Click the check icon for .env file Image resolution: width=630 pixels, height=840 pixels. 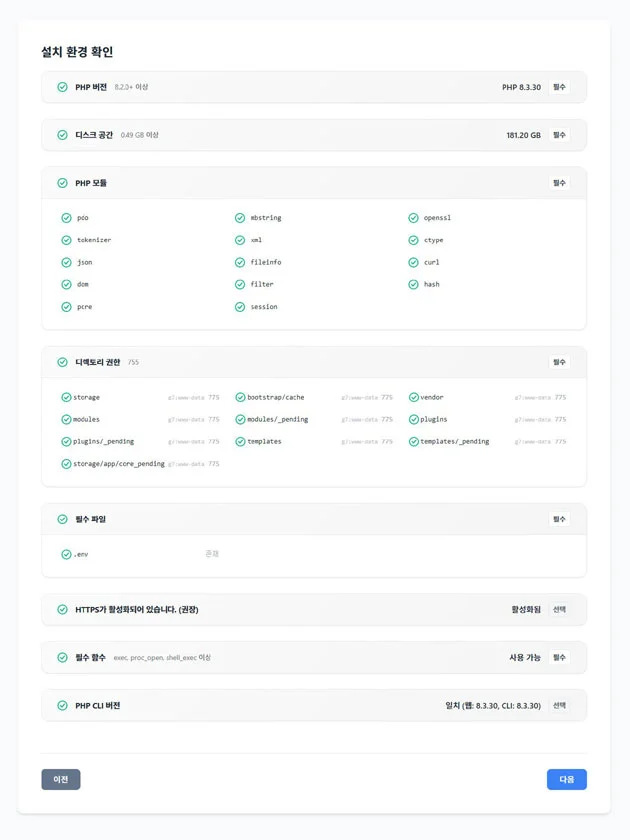(x=66, y=554)
